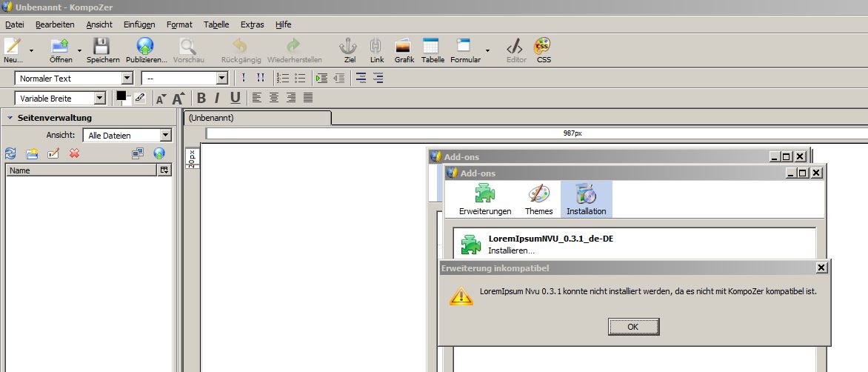This screenshot has width=868, height=372.
Task: Click the Öffnen toolbar icon
Action: tap(60, 47)
